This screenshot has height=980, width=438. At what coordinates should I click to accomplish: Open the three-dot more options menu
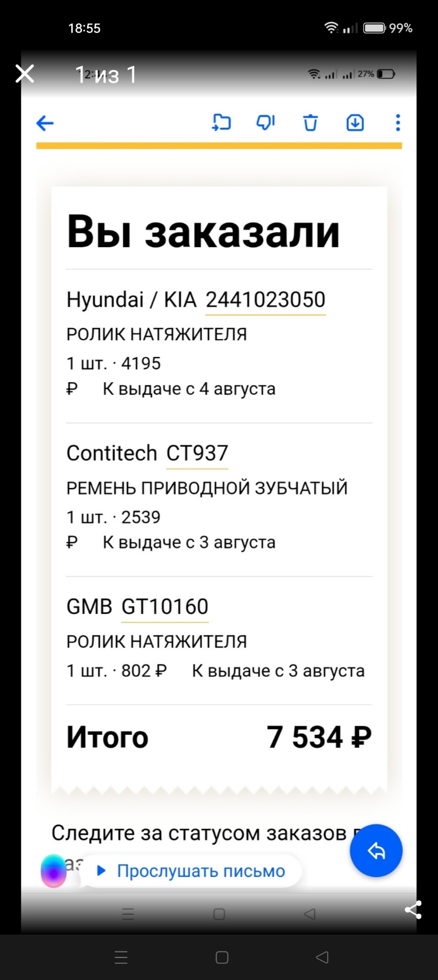click(398, 123)
